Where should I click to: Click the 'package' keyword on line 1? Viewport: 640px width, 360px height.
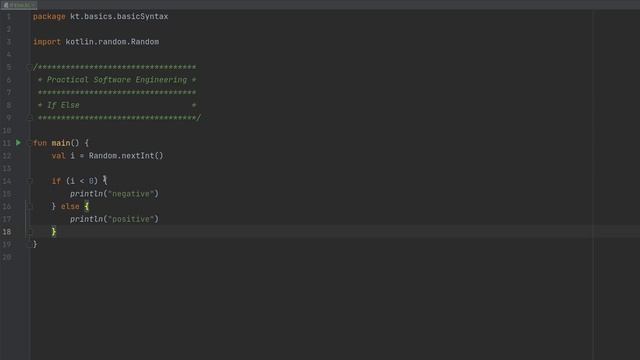pos(49,17)
